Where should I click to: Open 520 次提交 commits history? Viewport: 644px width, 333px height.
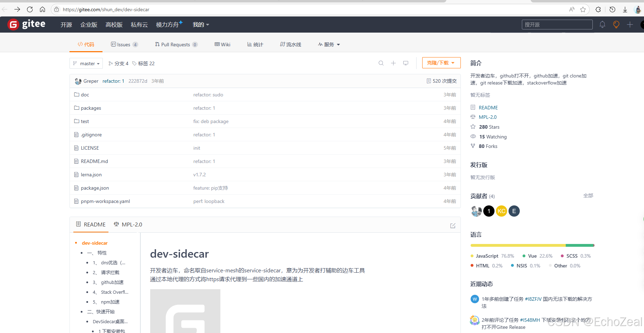click(x=441, y=81)
